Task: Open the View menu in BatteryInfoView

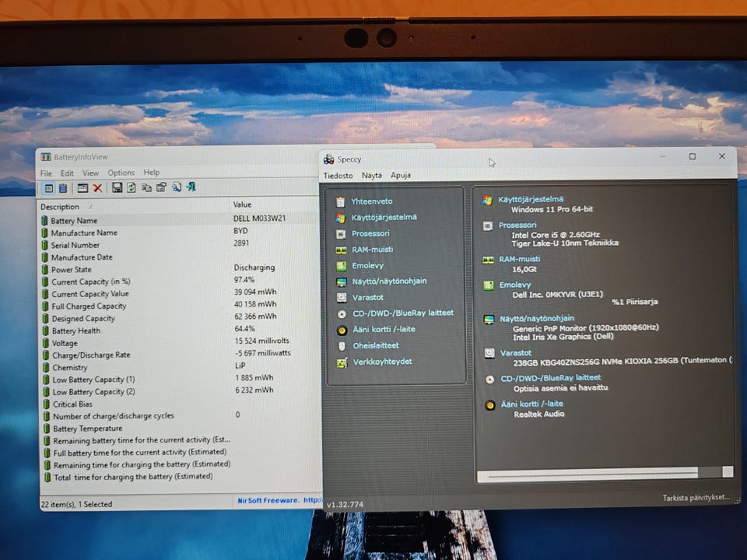Action: pyautogui.click(x=90, y=173)
